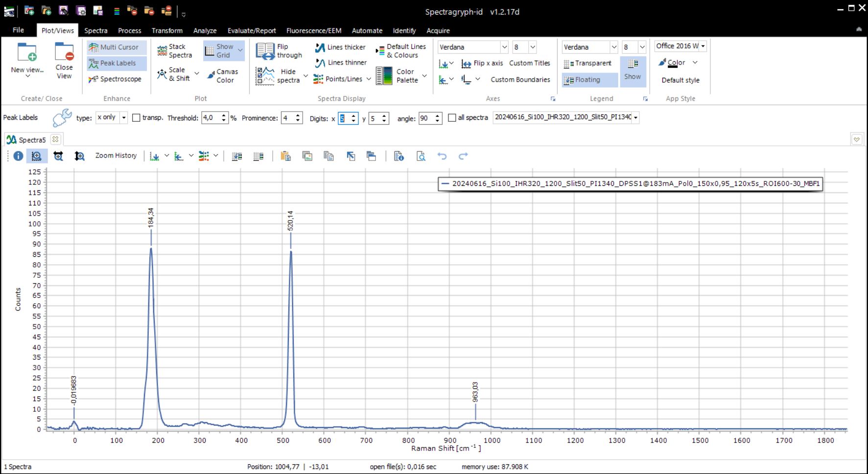The height and width of the screenshot is (474, 868).
Task: Apply Default style
Action: [680, 80]
